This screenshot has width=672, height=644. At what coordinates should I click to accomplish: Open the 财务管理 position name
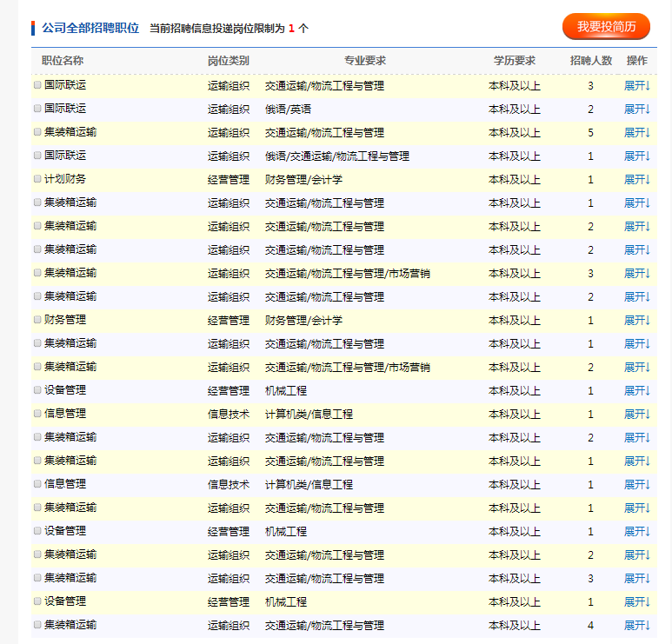coord(65,320)
